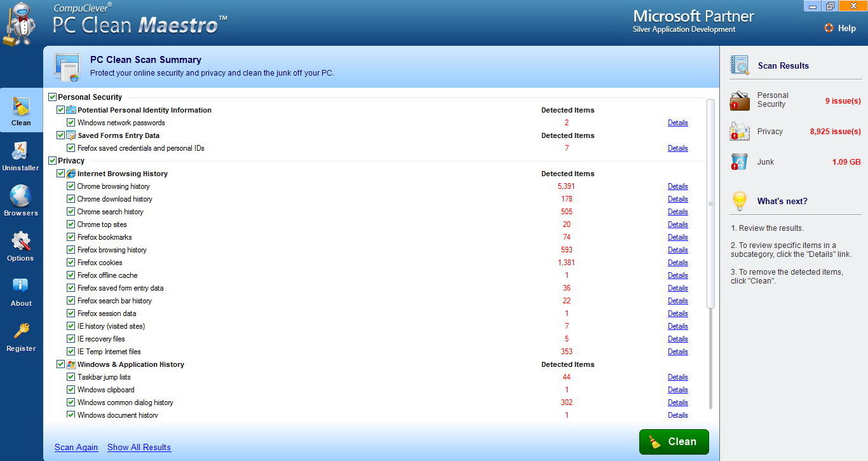
Task: Select the Firefox session data row
Action: [377, 313]
